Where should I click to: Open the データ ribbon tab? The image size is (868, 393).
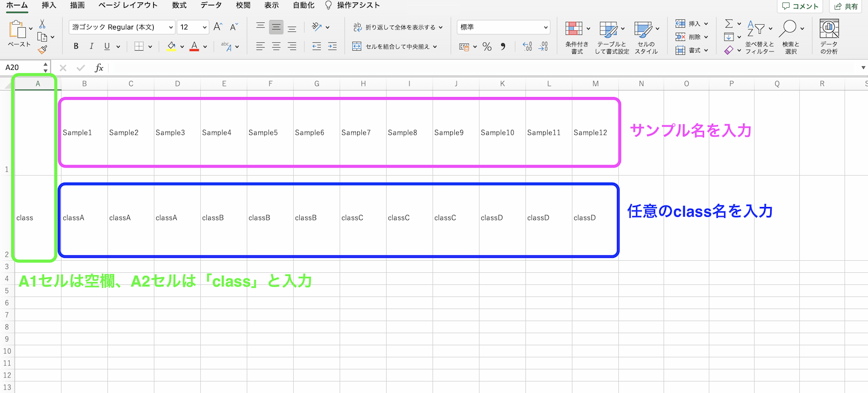tap(211, 5)
